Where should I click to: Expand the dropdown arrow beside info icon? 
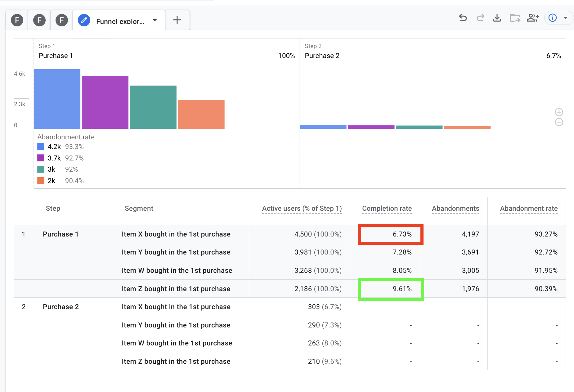[x=566, y=18]
